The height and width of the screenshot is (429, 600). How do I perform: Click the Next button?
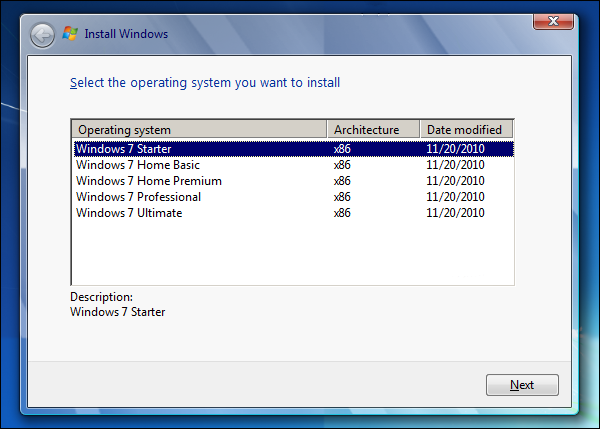pyautogui.click(x=522, y=385)
